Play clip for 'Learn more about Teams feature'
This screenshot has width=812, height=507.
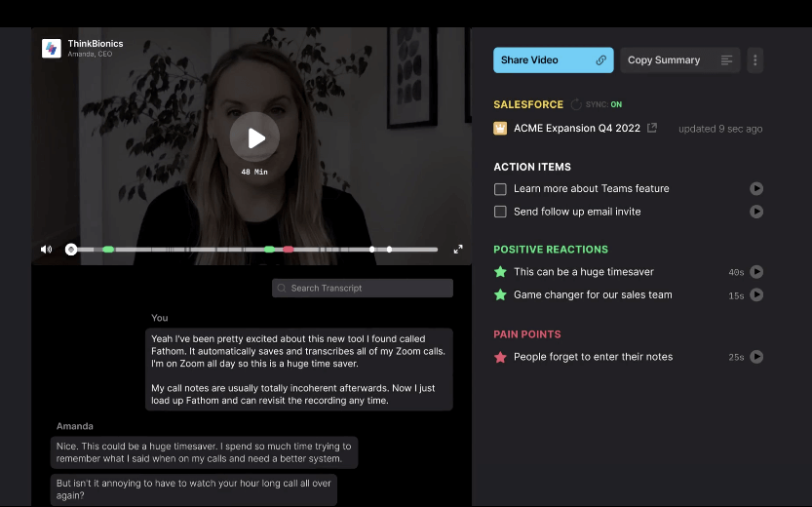click(x=756, y=188)
